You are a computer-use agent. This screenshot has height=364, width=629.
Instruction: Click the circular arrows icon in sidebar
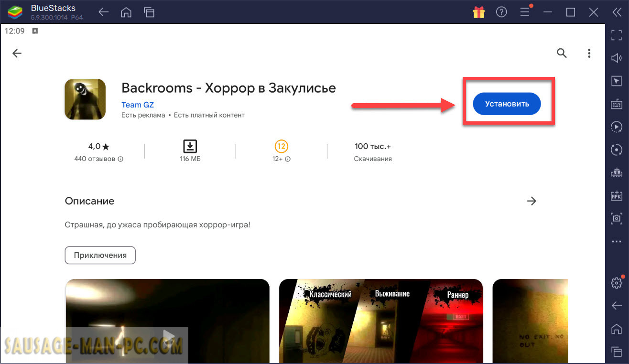617,150
